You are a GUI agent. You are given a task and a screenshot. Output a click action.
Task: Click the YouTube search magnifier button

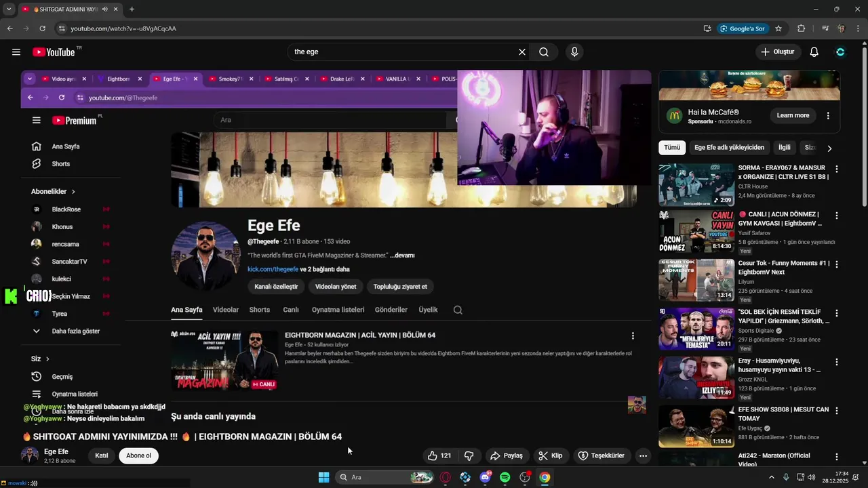[x=544, y=52]
